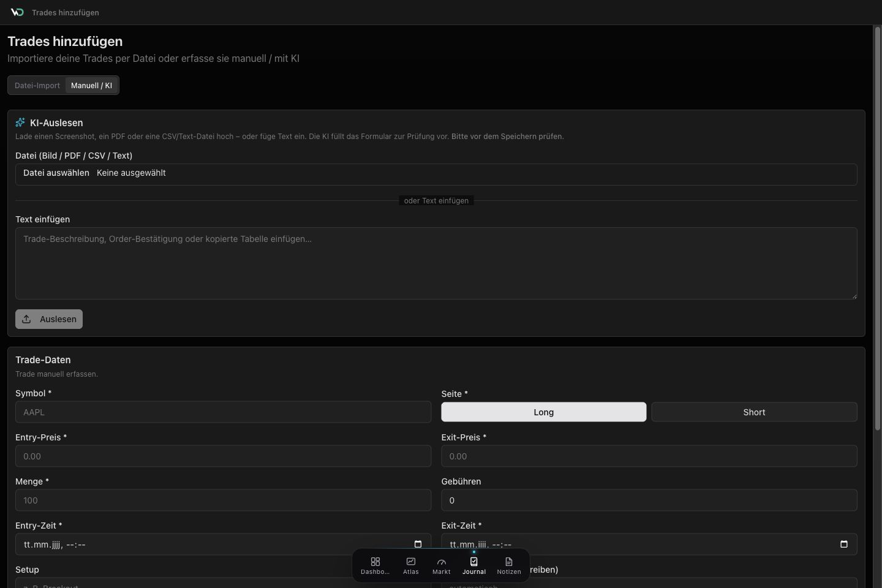This screenshot has height=588, width=882.
Task: Switch to the Datei-Import tab
Action: (x=37, y=85)
